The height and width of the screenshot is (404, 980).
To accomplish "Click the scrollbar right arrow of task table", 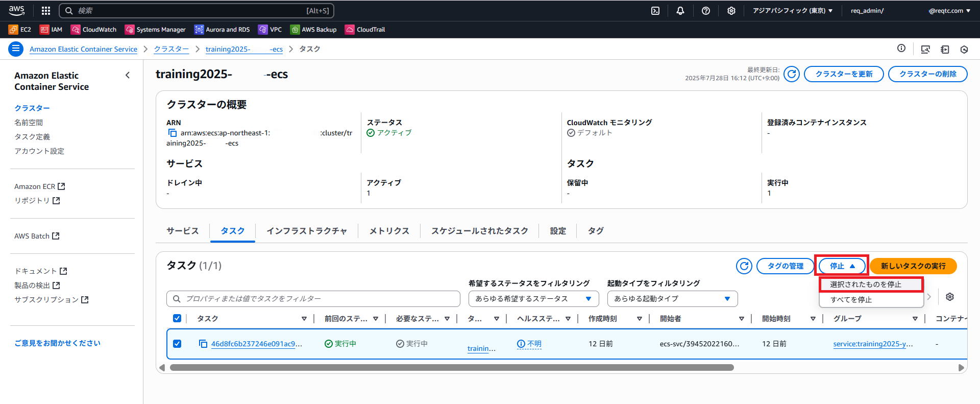I will 961,368.
